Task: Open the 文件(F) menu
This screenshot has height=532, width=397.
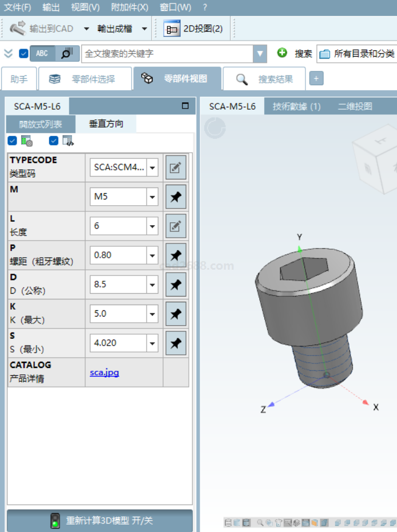Action: point(18,7)
